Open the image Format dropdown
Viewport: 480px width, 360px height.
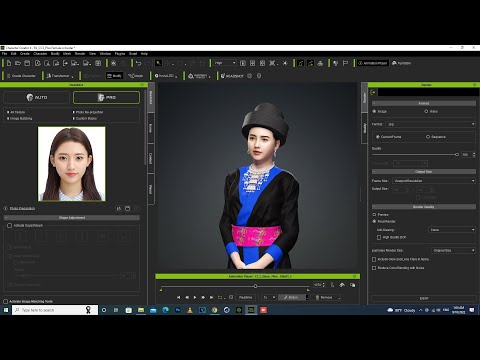(x=431, y=124)
